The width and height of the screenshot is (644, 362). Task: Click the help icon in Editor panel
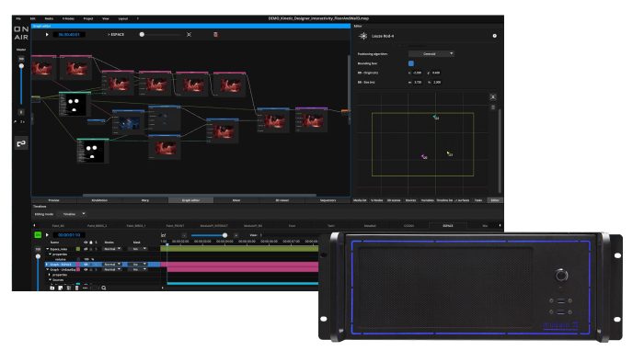click(x=495, y=36)
